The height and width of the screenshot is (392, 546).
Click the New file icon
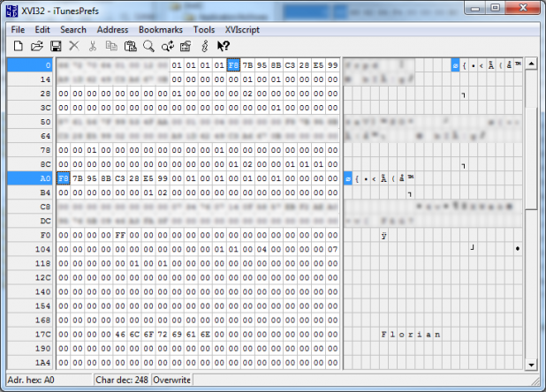pyautogui.click(x=18, y=46)
